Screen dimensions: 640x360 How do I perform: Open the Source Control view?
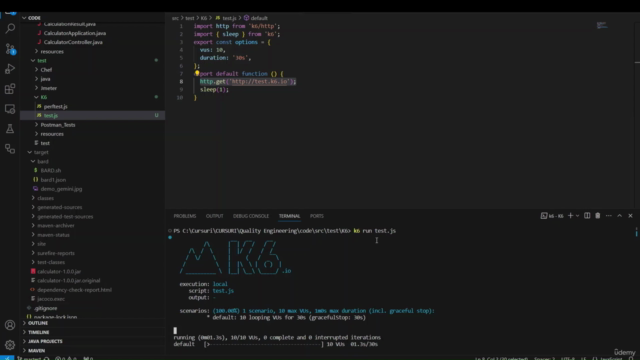click(x=10, y=49)
